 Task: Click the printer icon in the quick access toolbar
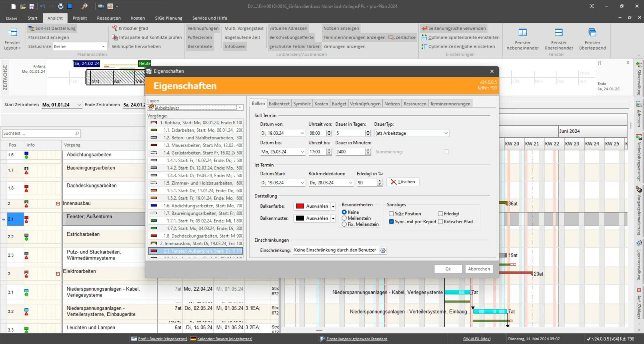pyautogui.click(x=60, y=6)
